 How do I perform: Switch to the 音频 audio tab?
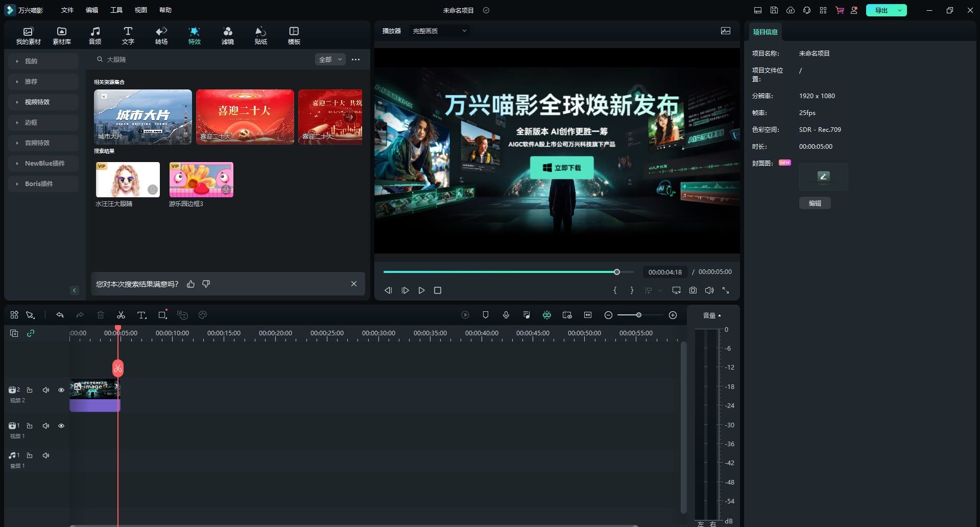point(95,36)
